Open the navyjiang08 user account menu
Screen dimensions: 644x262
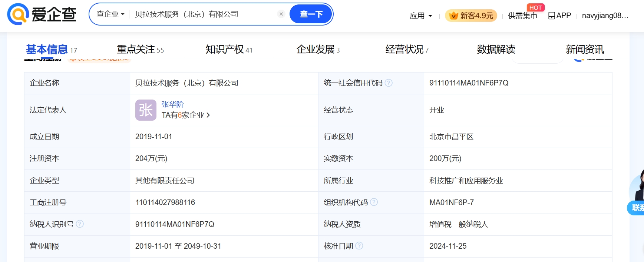pyautogui.click(x=605, y=16)
